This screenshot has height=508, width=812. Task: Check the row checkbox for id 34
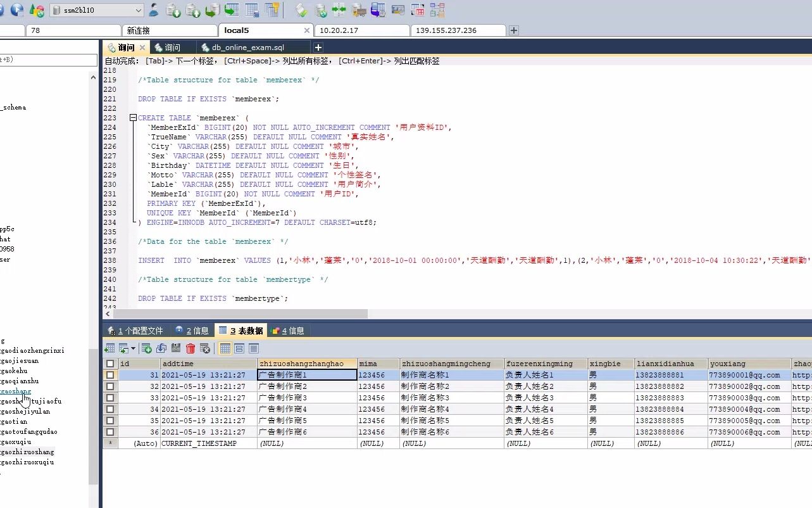[110, 409]
